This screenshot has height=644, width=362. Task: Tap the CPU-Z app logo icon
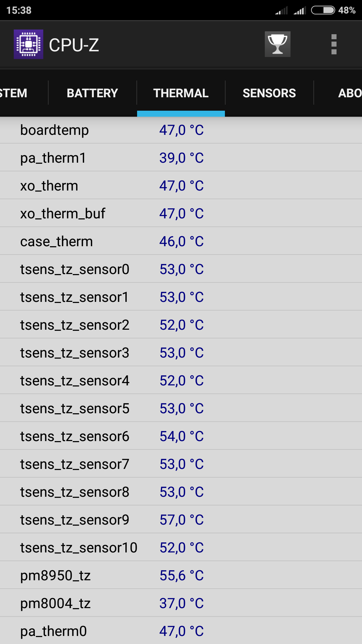coord(28,44)
